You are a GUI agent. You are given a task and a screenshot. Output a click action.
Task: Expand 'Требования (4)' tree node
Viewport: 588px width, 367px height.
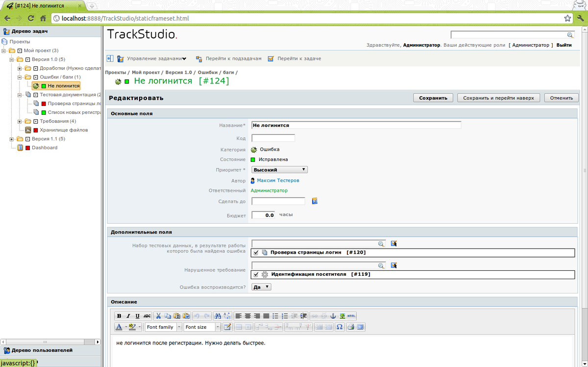20,121
